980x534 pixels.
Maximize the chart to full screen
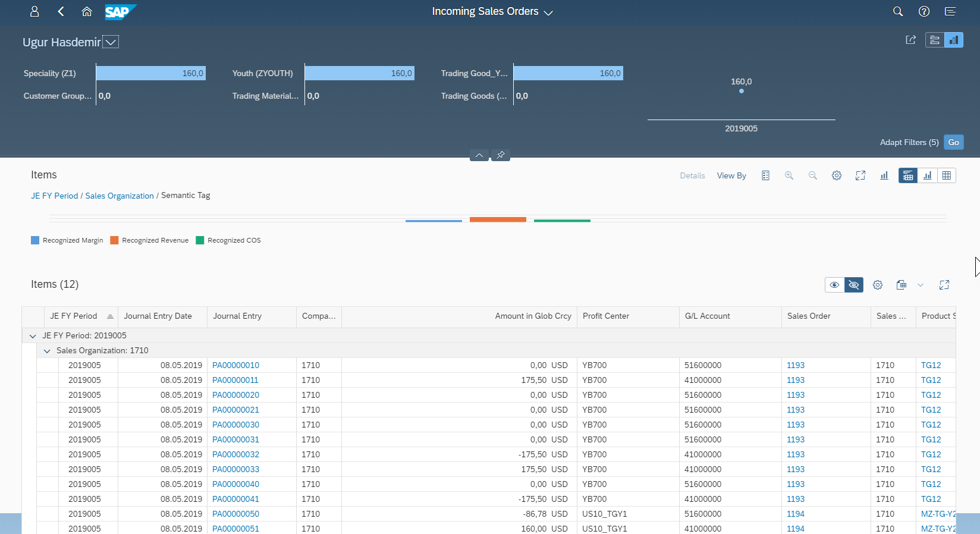pyautogui.click(x=860, y=175)
